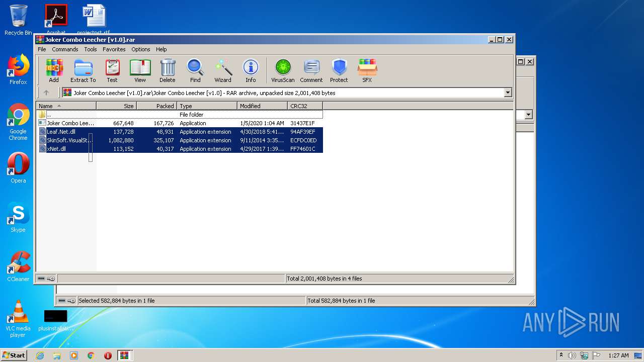The image size is (644, 362).
Task: Select SkinSoft.VisualStyler dll file
Action: pyautogui.click(x=180, y=140)
